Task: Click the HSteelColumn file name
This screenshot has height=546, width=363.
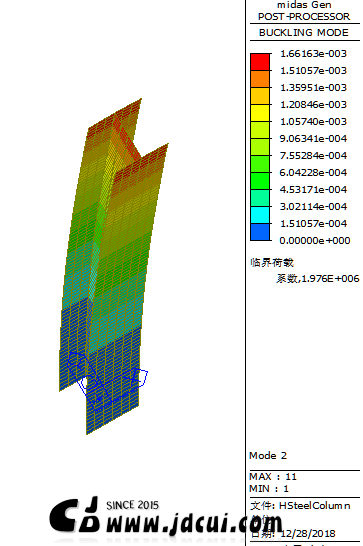Action: [x=315, y=506]
